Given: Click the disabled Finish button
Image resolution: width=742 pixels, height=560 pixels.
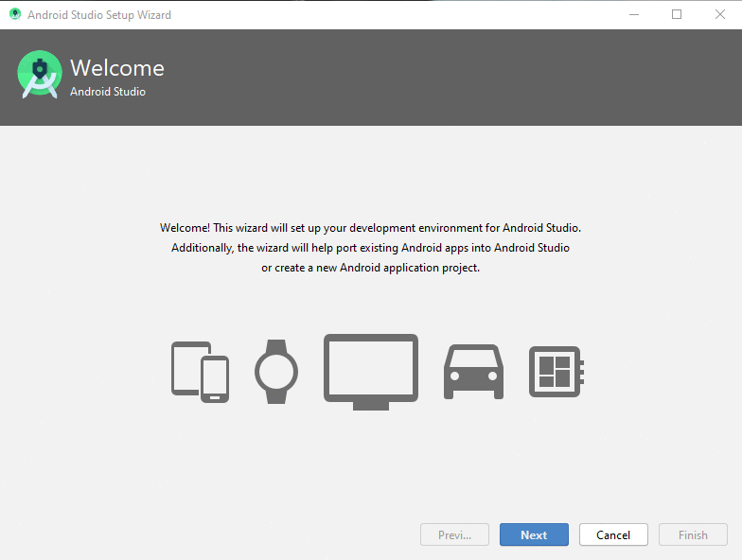Looking at the screenshot, I should 693,534.
